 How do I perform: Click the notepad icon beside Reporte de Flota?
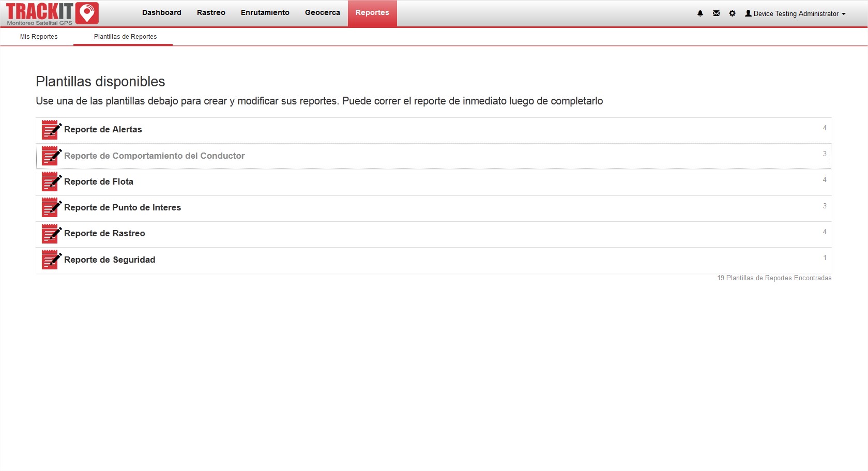51,181
